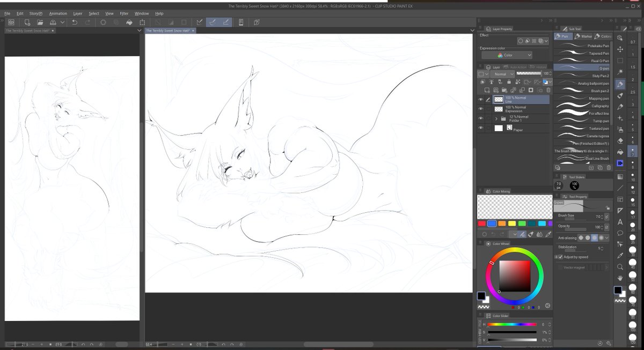The width and height of the screenshot is (644, 350).
Task: Delete the selected layer with trash icon
Action: [548, 90]
